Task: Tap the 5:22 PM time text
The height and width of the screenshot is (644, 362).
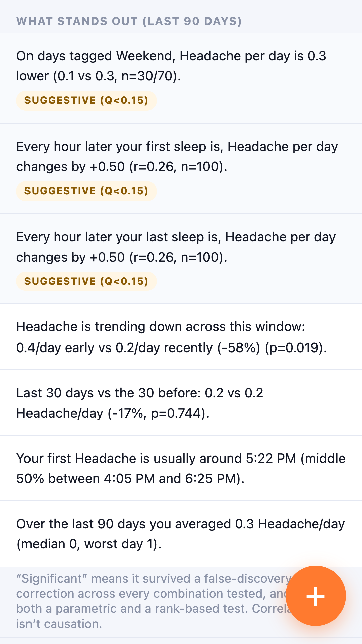Action: coord(271,459)
